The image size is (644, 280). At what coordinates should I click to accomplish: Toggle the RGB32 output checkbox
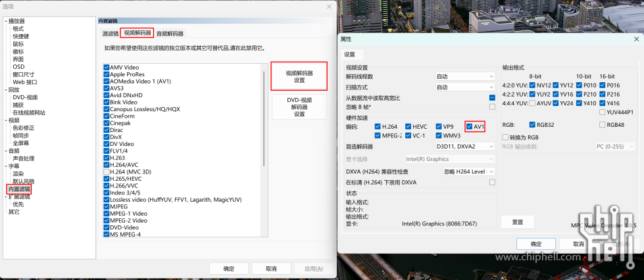click(x=532, y=124)
